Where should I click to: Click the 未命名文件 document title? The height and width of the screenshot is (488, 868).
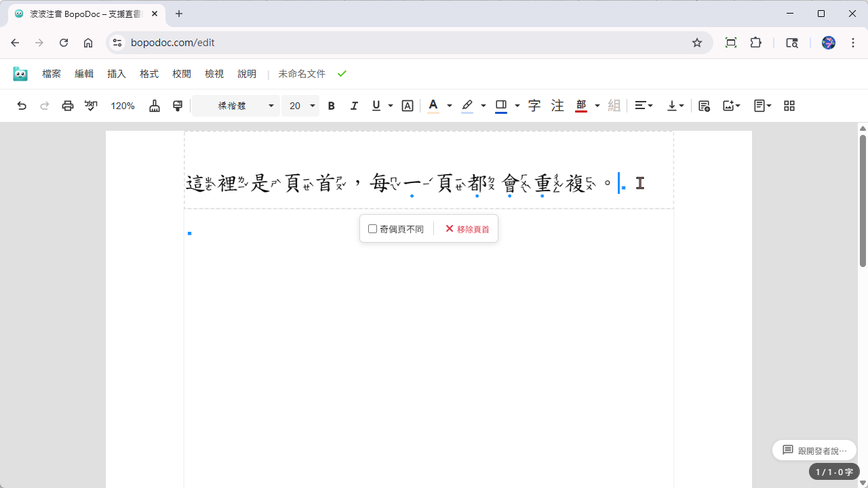[302, 74]
